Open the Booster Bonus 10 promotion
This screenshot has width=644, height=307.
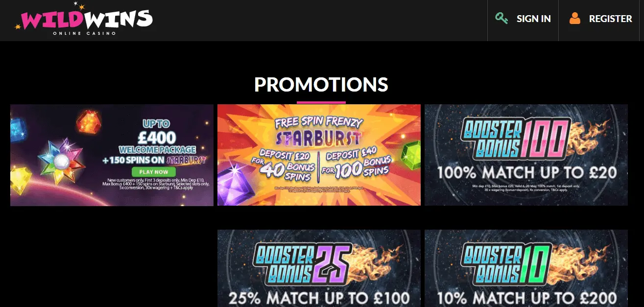(x=526, y=268)
